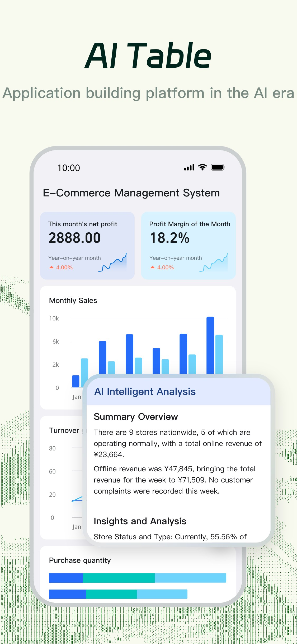Click the light blue segment of top purchase bar
Image resolution: width=297 pixels, height=644 pixels.
[x=190, y=578]
